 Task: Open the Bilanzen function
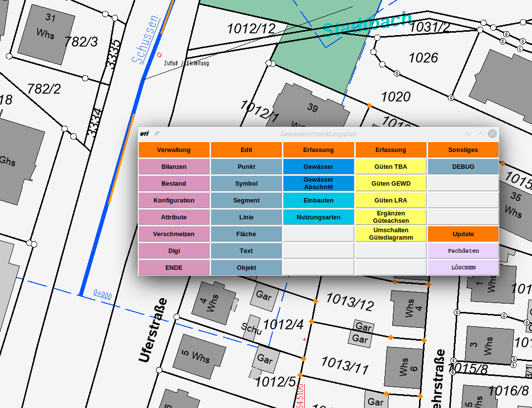click(174, 167)
